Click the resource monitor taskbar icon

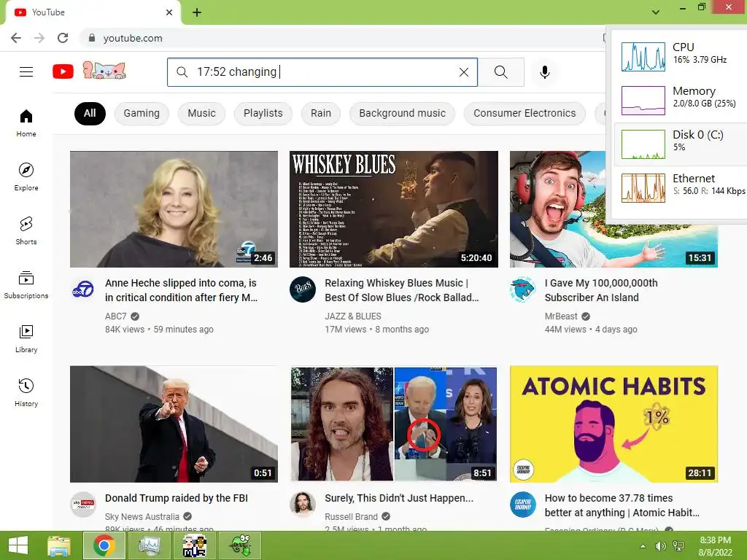point(149,545)
